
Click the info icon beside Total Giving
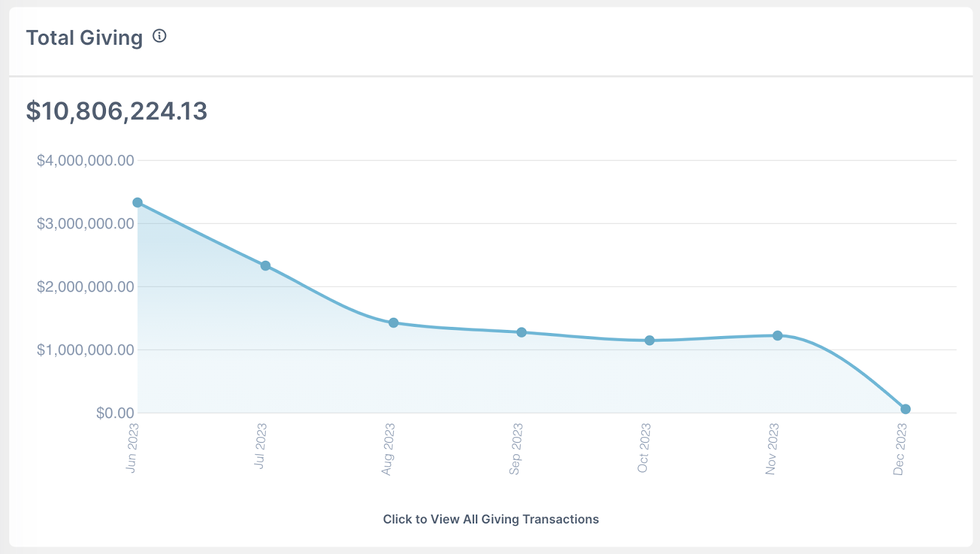(159, 36)
